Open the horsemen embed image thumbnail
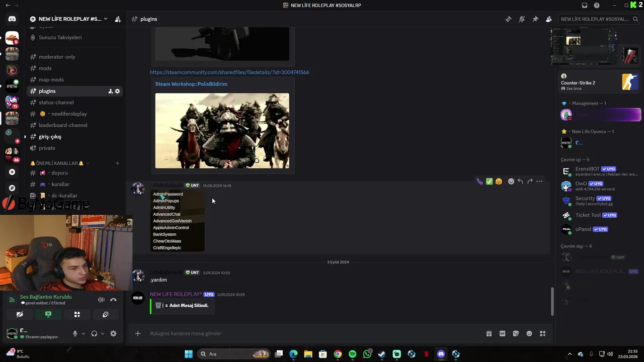Screen dimensions: 644x362 tap(222, 131)
